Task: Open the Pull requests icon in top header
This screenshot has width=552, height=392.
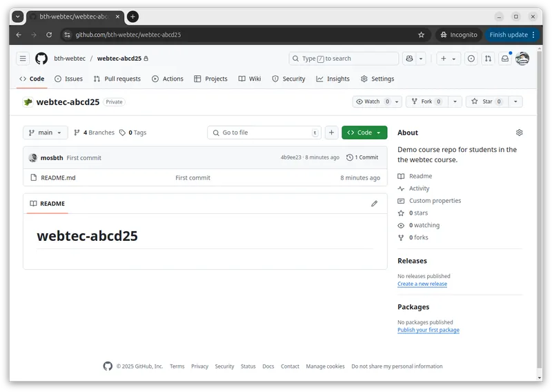Action: (488, 59)
